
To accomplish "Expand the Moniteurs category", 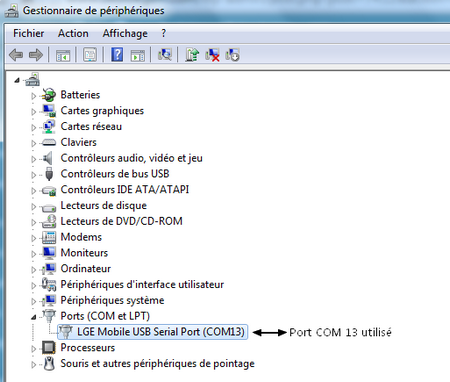I will 34,254.
